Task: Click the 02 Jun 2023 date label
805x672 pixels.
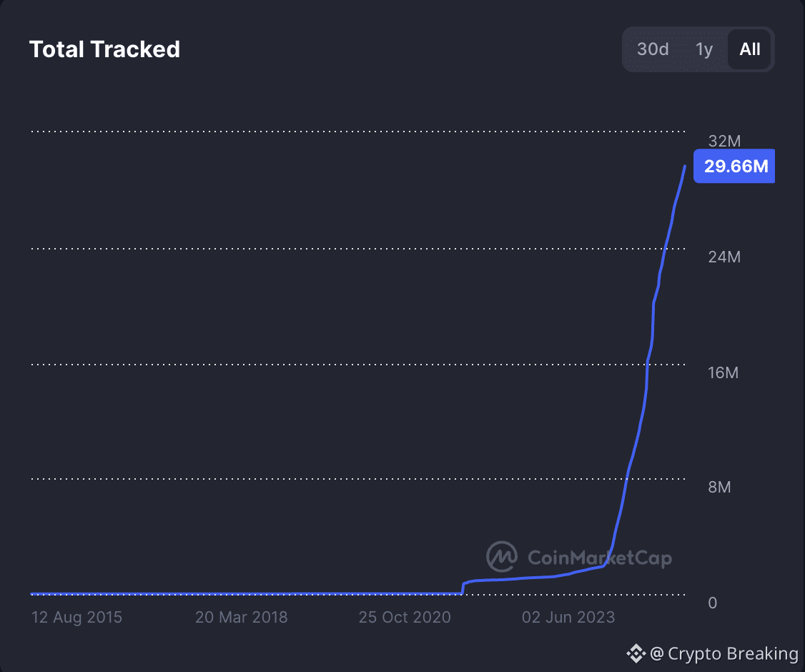Action: 568,616
